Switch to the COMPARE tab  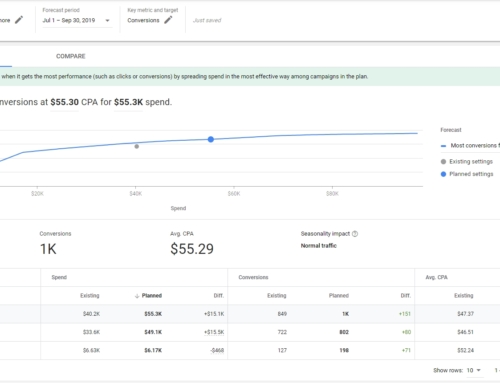(71, 56)
